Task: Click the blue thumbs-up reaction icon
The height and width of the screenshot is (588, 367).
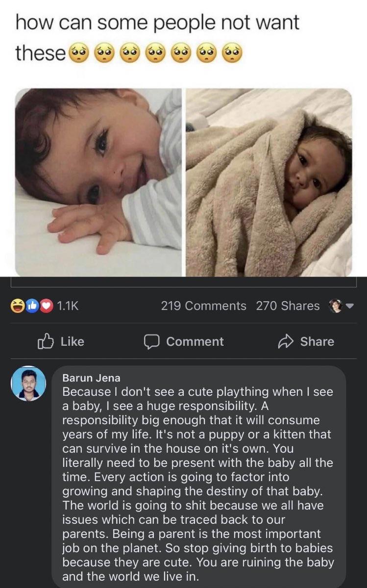Action: (32, 306)
